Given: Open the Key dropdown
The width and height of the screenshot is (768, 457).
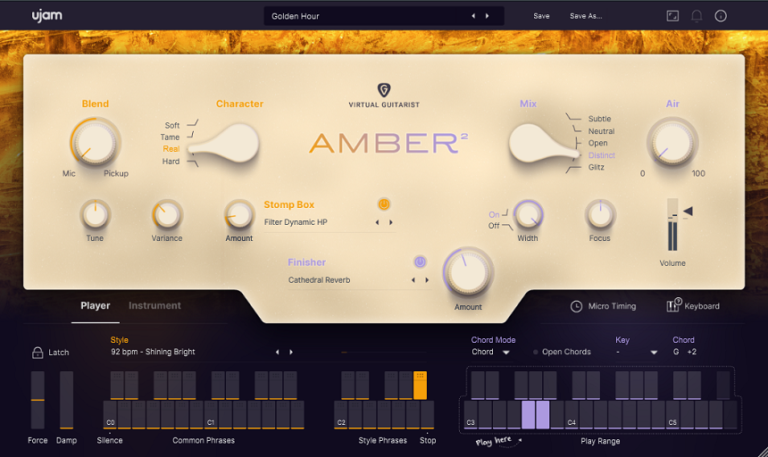Looking at the screenshot, I should [636, 352].
